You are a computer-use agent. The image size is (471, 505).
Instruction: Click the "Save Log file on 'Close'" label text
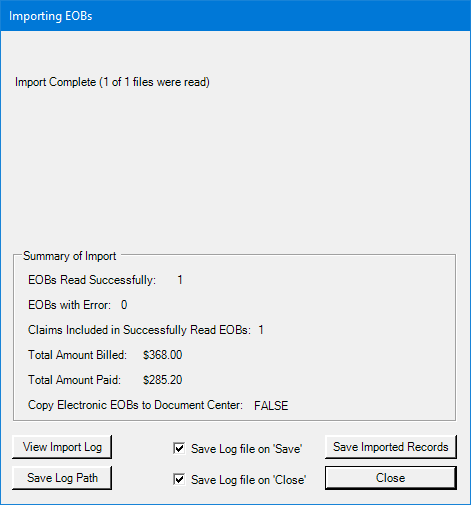coord(249,480)
